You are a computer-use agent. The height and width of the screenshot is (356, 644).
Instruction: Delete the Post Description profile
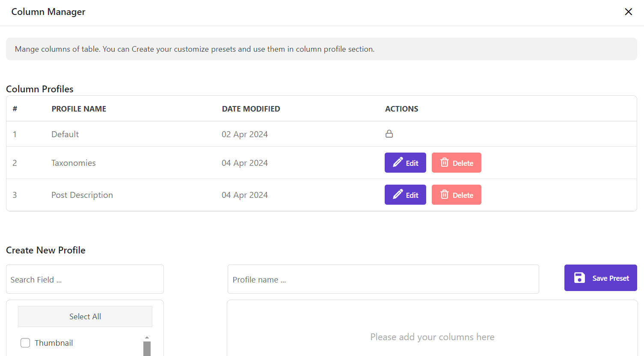click(457, 195)
